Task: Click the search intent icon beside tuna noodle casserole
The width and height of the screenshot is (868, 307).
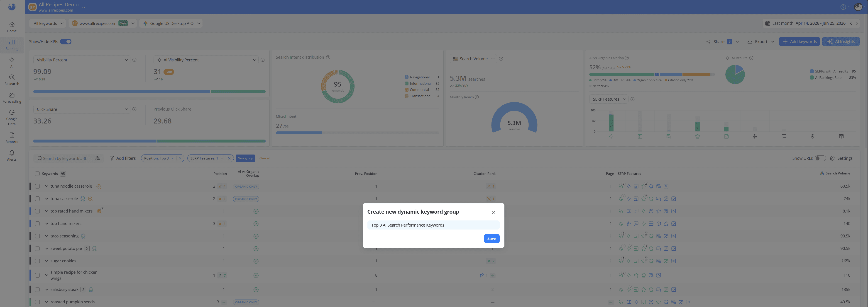Action: click(99, 186)
